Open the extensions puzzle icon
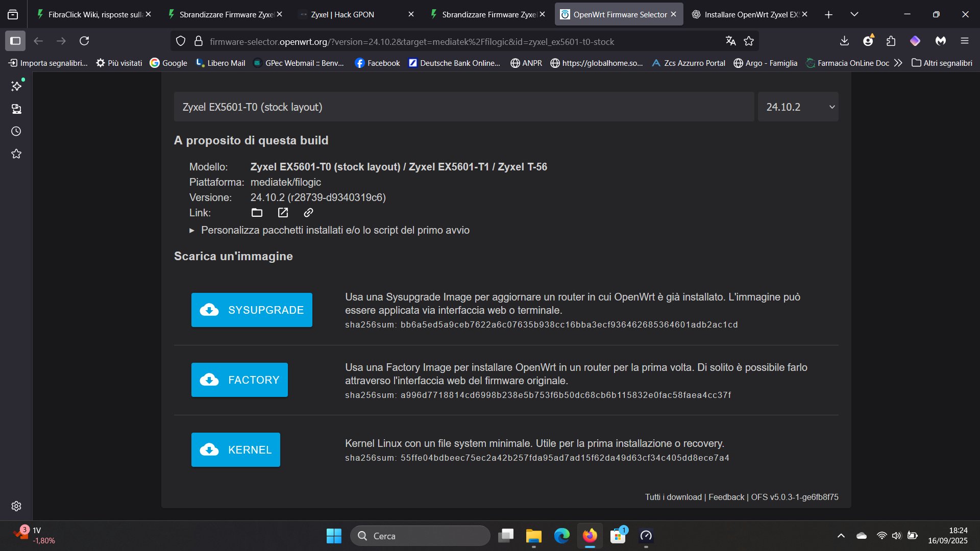Image resolution: width=980 pixels, height=551 pixels. [x=891, y=41]
